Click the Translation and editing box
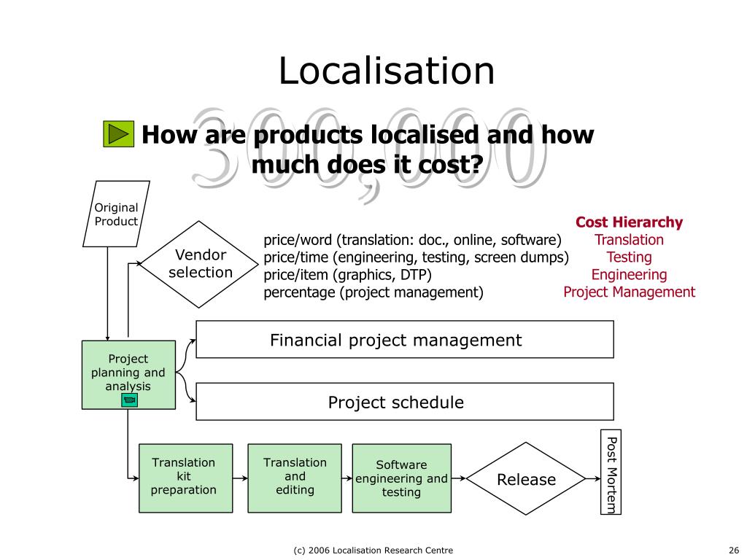 295,478
